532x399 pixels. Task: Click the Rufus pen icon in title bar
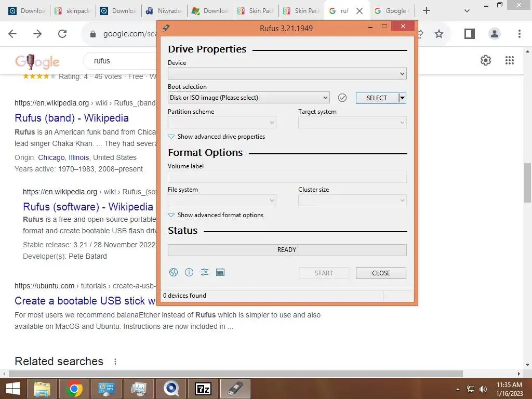point(166,28)
